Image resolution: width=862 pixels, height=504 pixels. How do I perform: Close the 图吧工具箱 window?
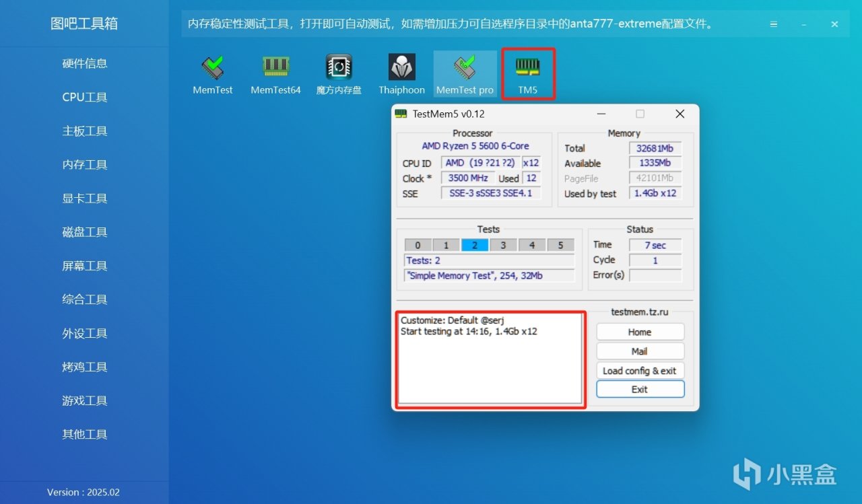pos(834,24)
